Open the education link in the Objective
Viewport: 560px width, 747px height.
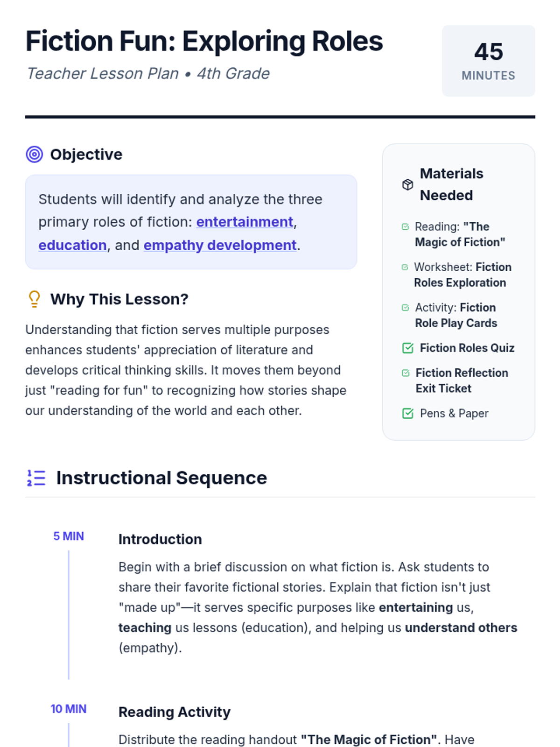[x=72, y=245]
